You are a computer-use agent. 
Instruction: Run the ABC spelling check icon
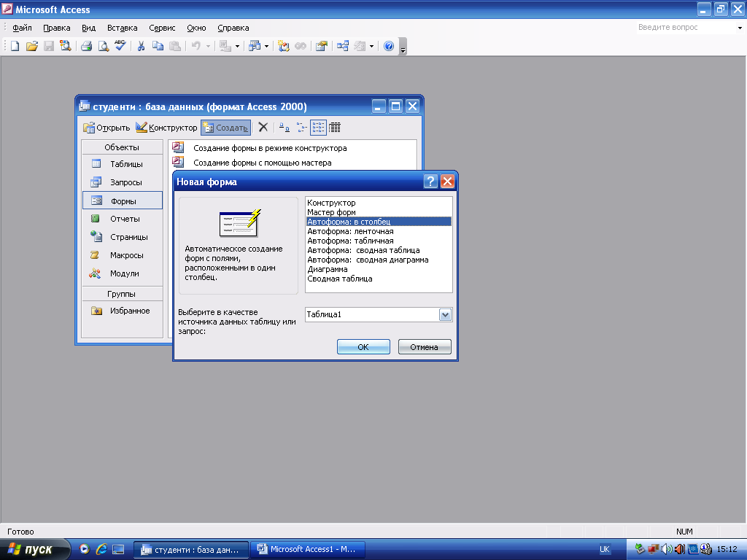[x=120, y=46]
